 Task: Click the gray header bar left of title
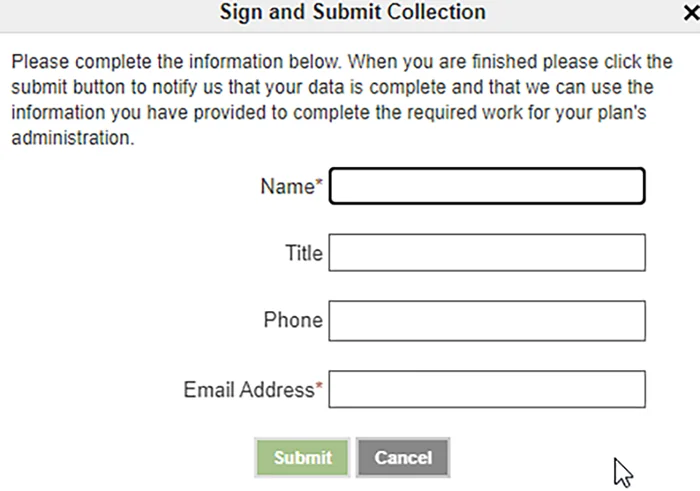[x=100, y=13]
